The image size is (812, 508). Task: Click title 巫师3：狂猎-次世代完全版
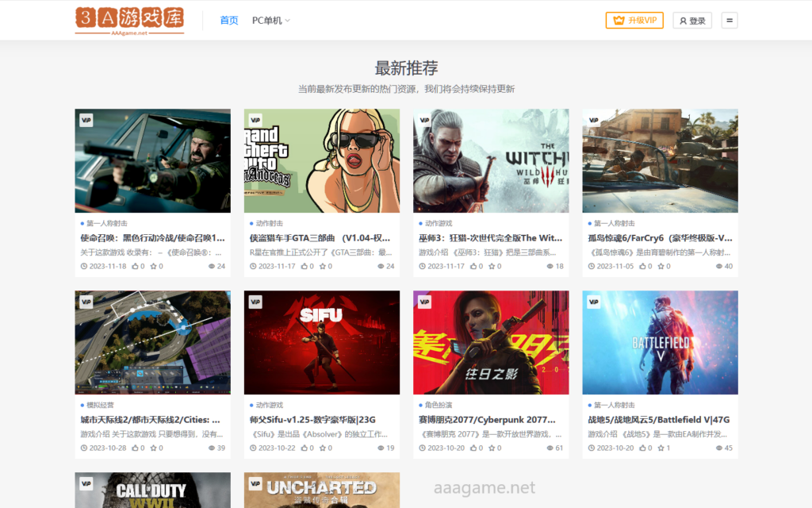(490, 238)
